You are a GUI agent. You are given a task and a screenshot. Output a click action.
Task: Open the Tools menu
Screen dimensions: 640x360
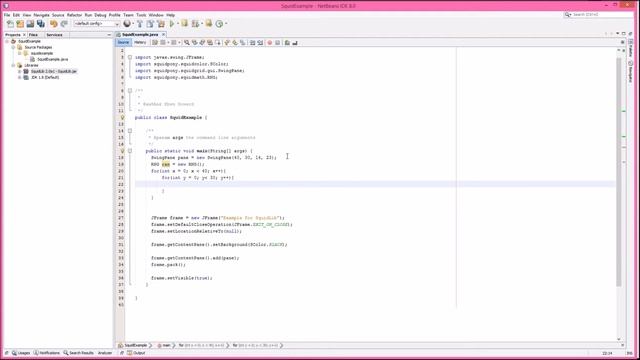tap(141, 15)
